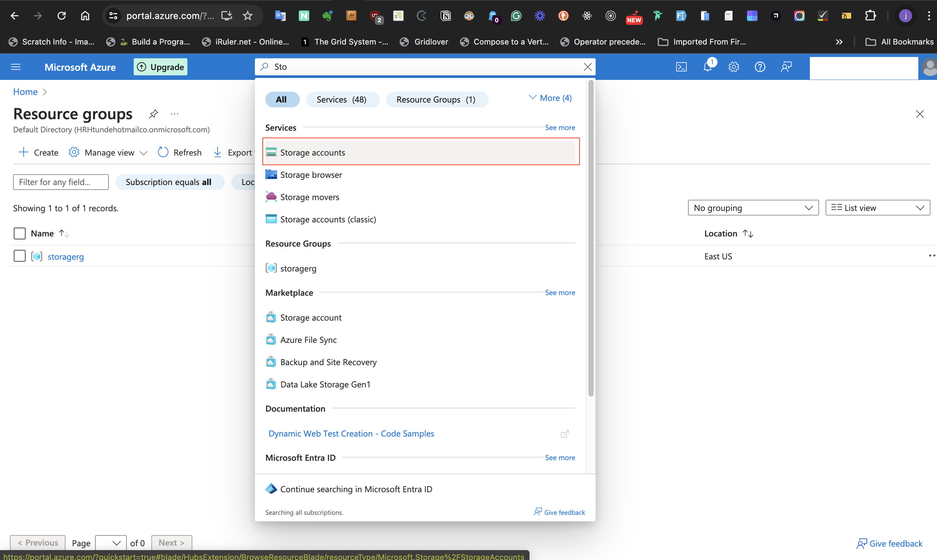Image resolution: width=937 pixels, height=560 pixels.
Task: Click the Refresh toolbar icon
Action: [x=163, y=152]
